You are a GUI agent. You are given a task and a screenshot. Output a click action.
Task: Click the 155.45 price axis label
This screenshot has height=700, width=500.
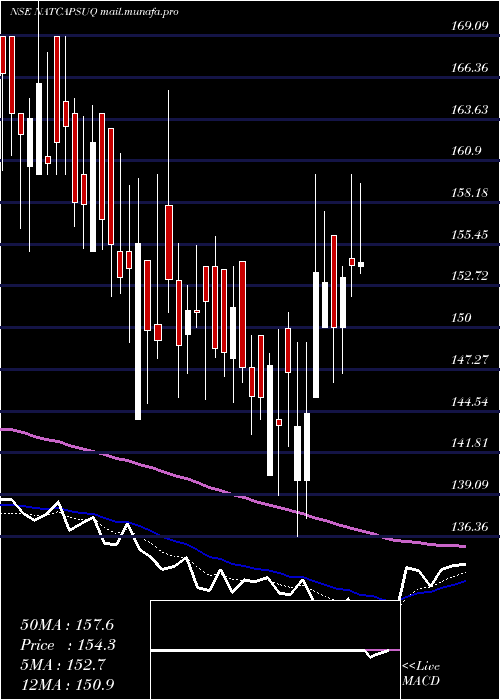468,234
